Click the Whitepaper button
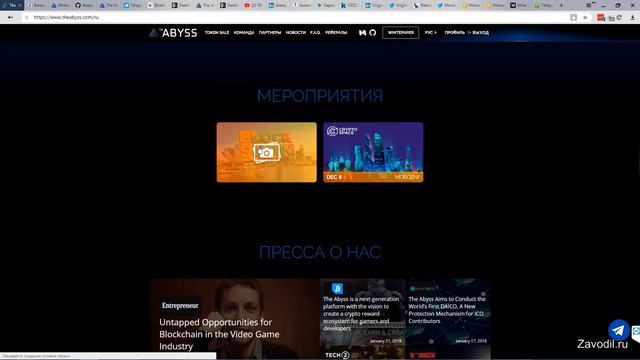 click(400, 33)
